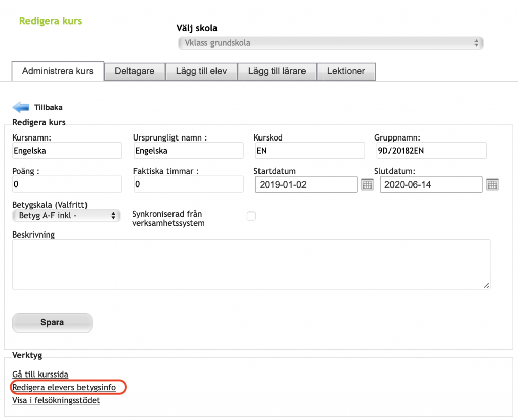Click the Spara button
518x420 pixels.
tap(52, 322)
